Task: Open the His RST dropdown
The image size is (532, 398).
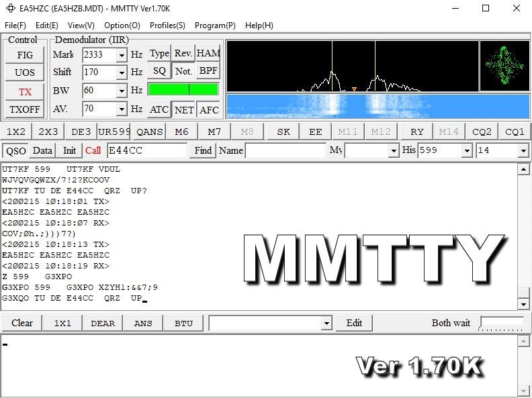Action: 468,150
